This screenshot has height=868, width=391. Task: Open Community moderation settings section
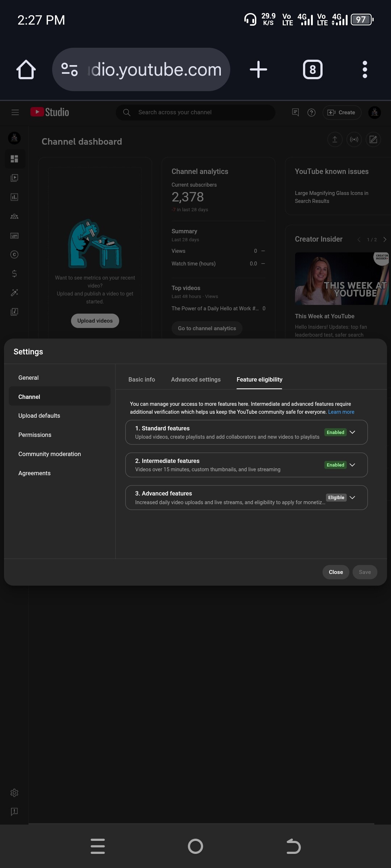[x=59, y=454]
